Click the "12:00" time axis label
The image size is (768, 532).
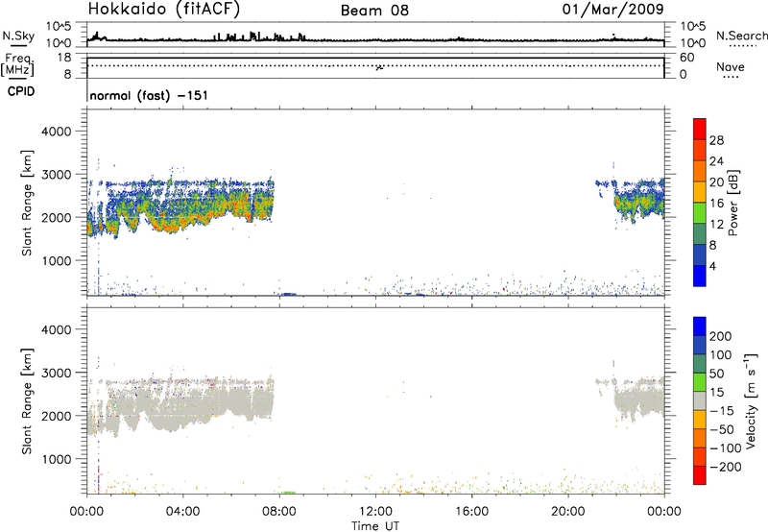click(x=375, y=512)
